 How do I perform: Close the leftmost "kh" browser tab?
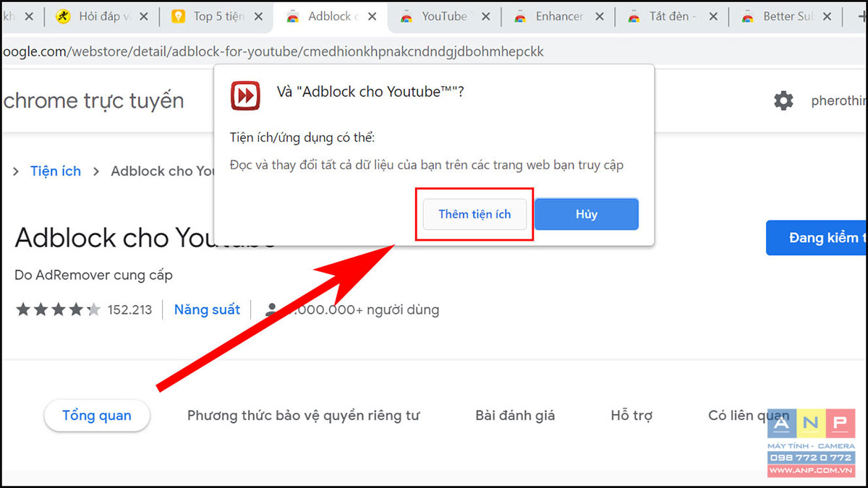point(30,17)
